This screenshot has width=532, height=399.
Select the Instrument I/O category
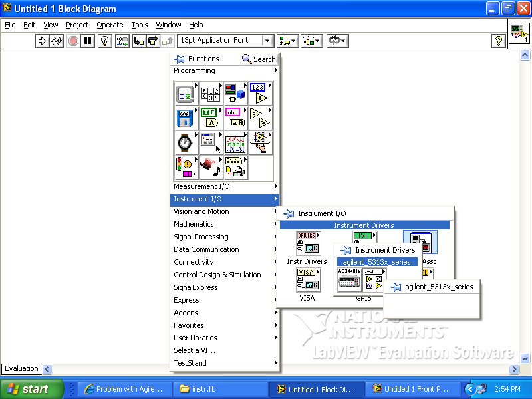click(225, 199)
